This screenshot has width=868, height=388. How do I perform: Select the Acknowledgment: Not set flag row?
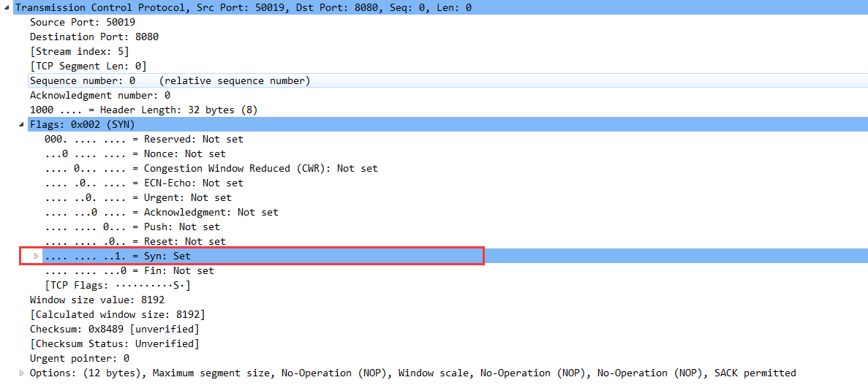(161, 212)
